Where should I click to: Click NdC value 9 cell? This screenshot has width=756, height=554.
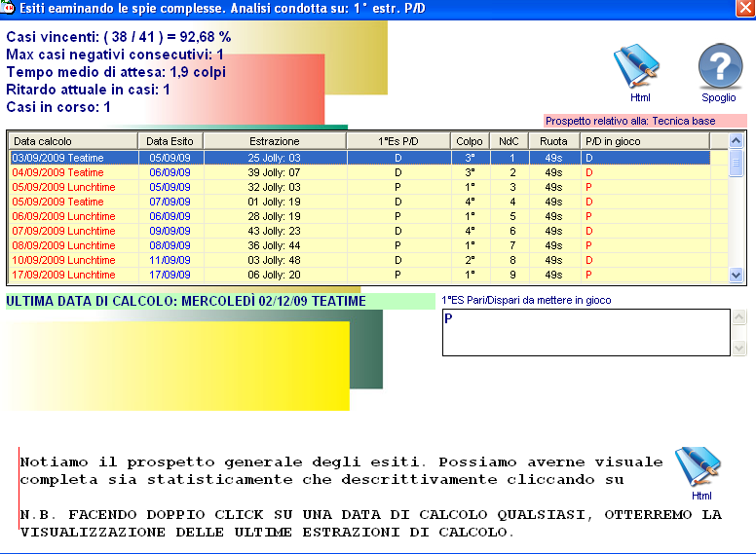click(510, 275)
